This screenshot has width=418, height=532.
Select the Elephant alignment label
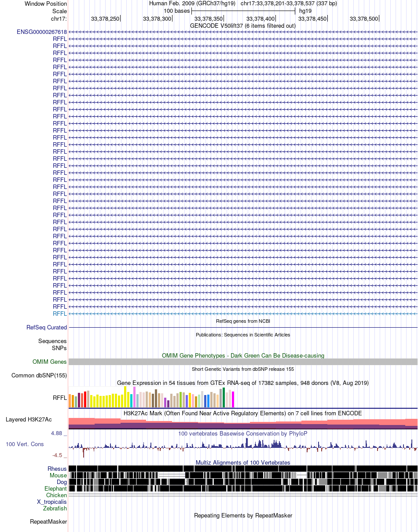[x=55, y=488]
